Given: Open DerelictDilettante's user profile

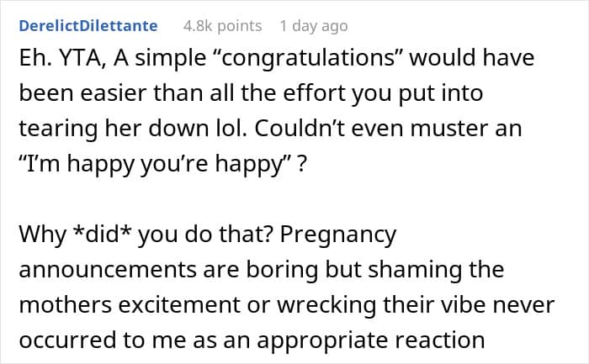Looking at the screenshot, I should (88, 26).
